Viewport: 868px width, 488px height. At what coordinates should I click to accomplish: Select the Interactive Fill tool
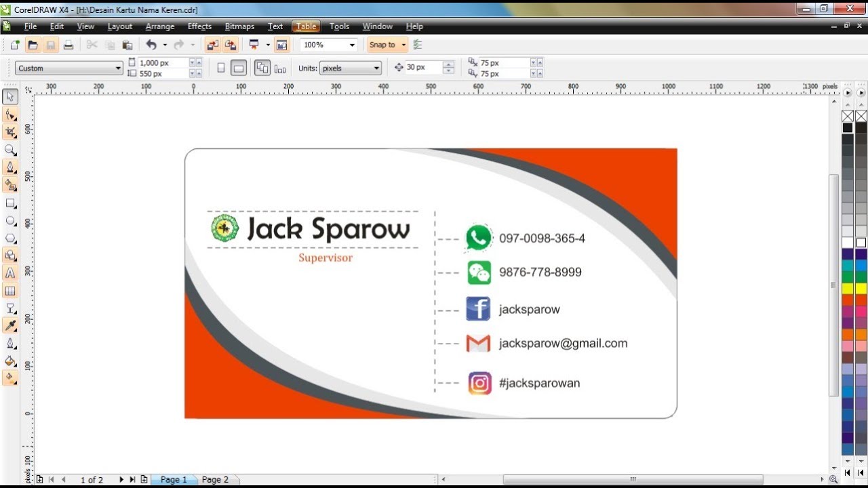[10, 378]
